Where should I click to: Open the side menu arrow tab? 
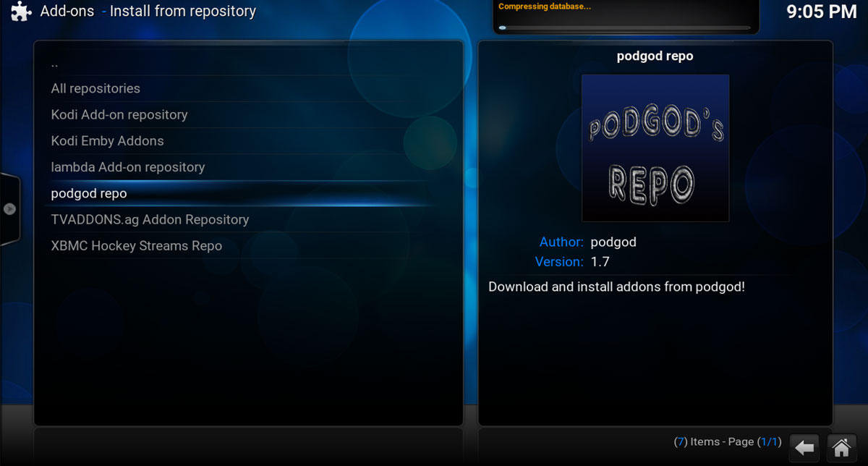click(9, 209)
